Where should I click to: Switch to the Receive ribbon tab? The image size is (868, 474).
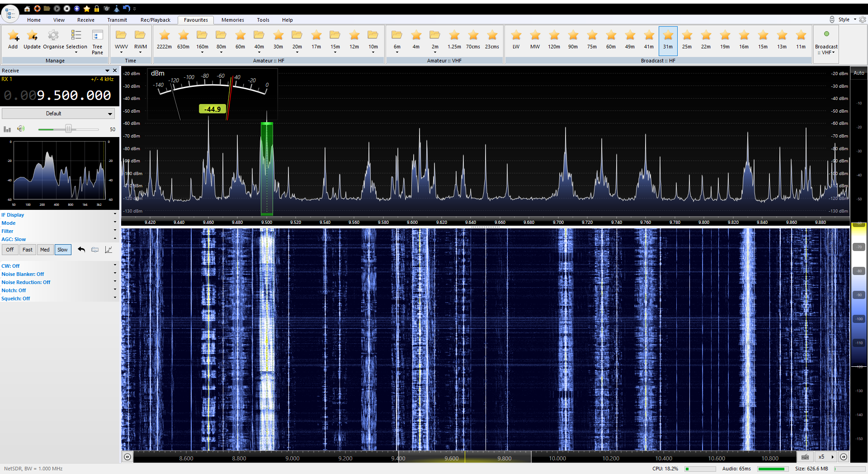click(85, 20)
